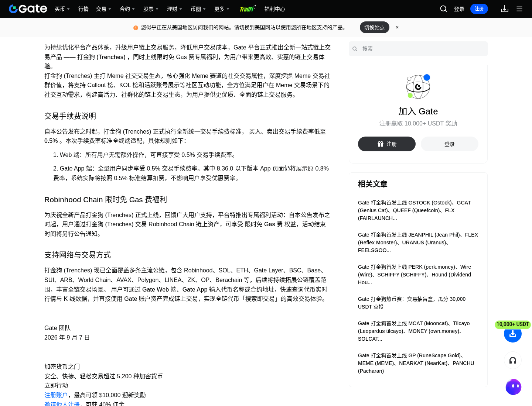Expand the 交易 dropdown menu
Screen dimensions: 532x406
point(104,9)
